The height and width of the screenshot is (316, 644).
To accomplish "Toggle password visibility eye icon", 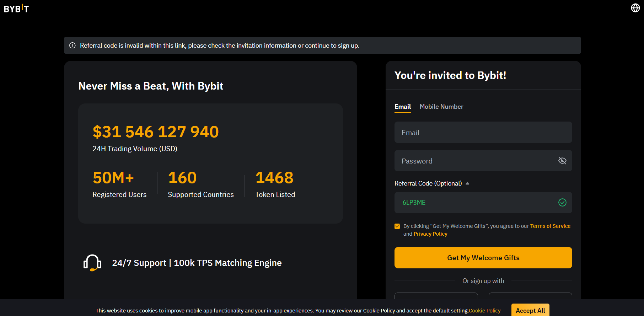I will coord(562,161).
